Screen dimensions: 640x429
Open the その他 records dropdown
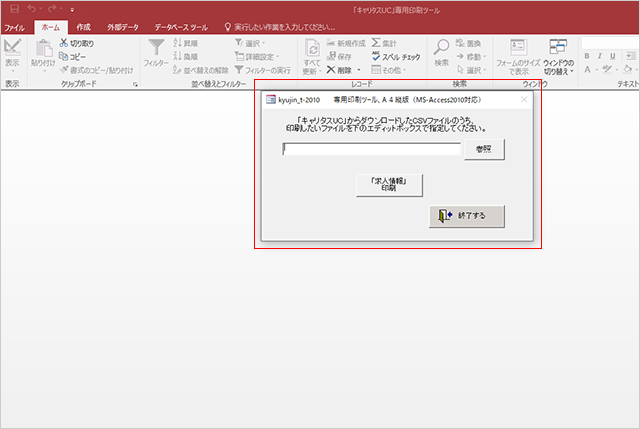tap(389, 70)
